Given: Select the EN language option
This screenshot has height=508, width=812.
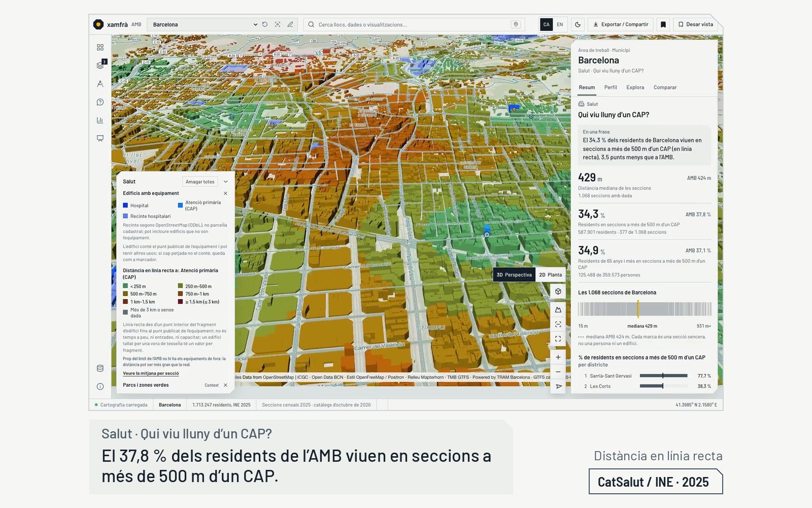Looking at the screenshot, I should click(x=560, y=24).
